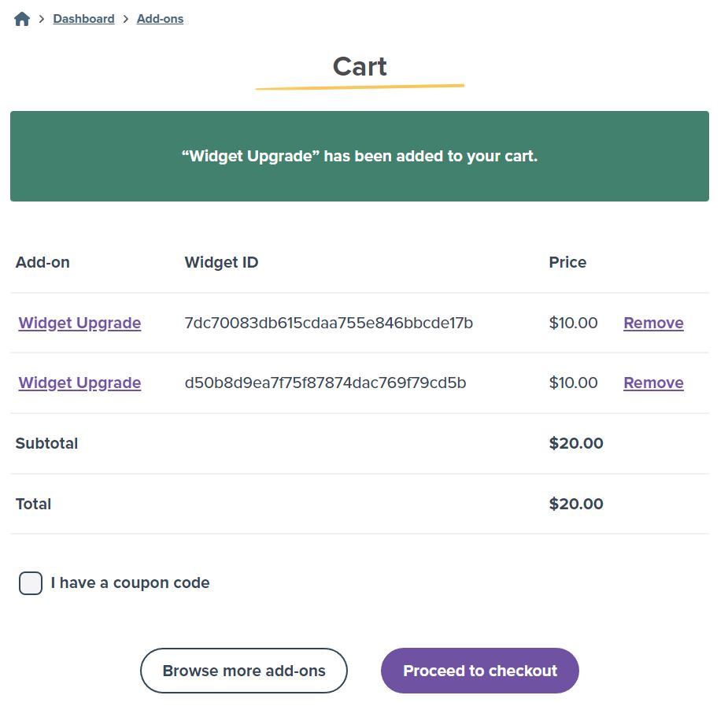Screen dimensions: 728x710
Task: Remove the widget d50b8d9e… upgrade from the cart
Action: (653, 383)
